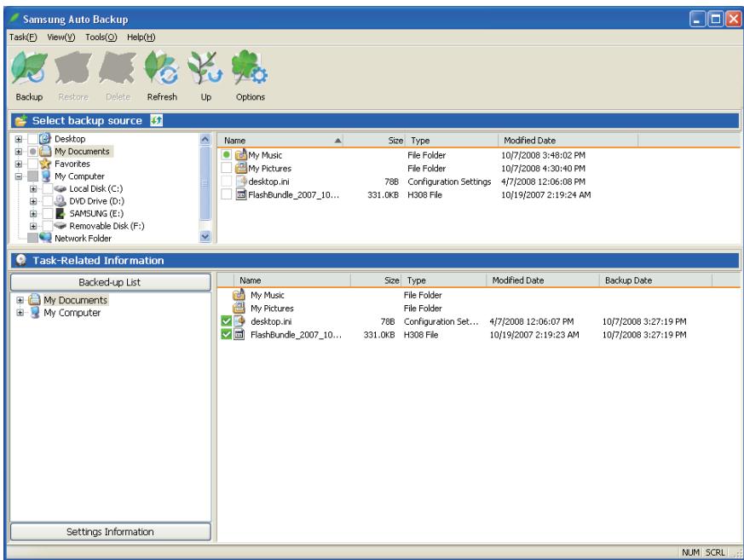The image size is (744, 560).
Task: Click the greyed Restore toolbar icon
Action: pyautogui.click(x=73, y=68)
